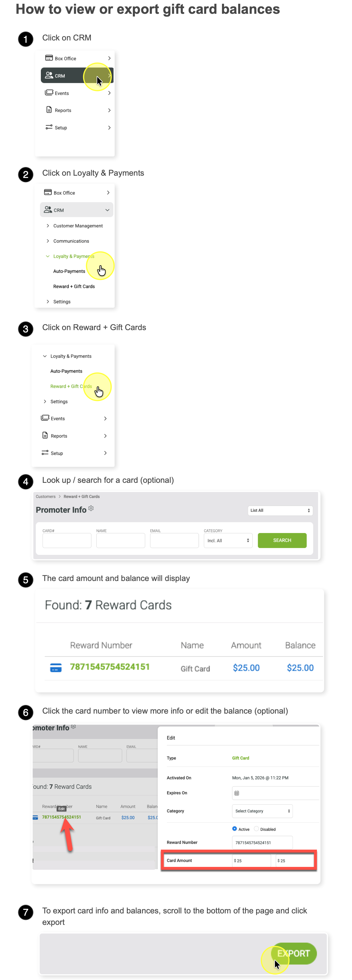Click the Reports document icon in step 1 menu
The image size is (352, 980).
(x=49, y=110)
